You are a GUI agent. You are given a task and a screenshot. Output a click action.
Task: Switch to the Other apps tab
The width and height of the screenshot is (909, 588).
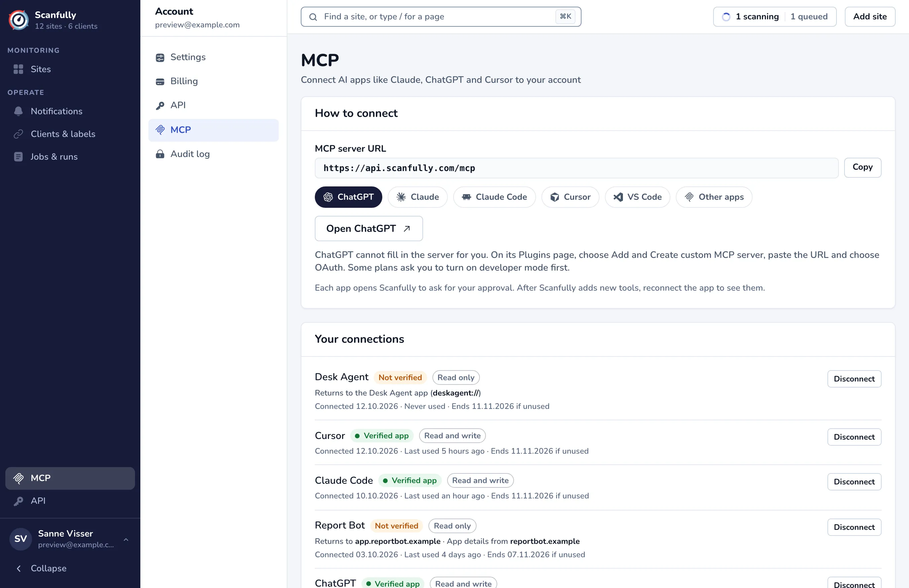(x=714, y=197)
